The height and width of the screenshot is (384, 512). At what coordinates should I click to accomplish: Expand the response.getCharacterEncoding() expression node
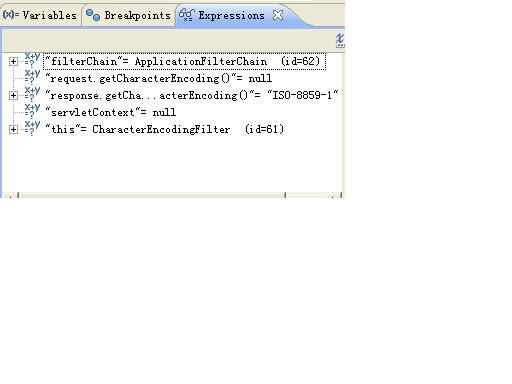point(13,96)
